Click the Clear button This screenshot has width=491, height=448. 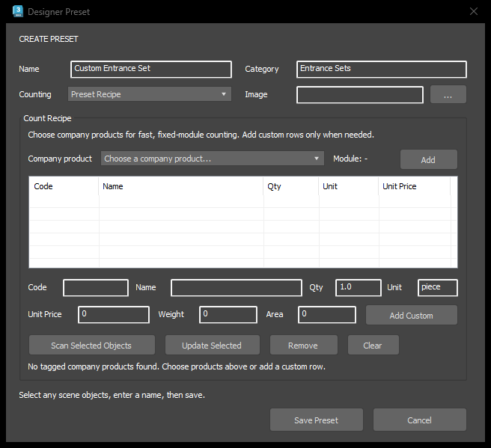373,345
